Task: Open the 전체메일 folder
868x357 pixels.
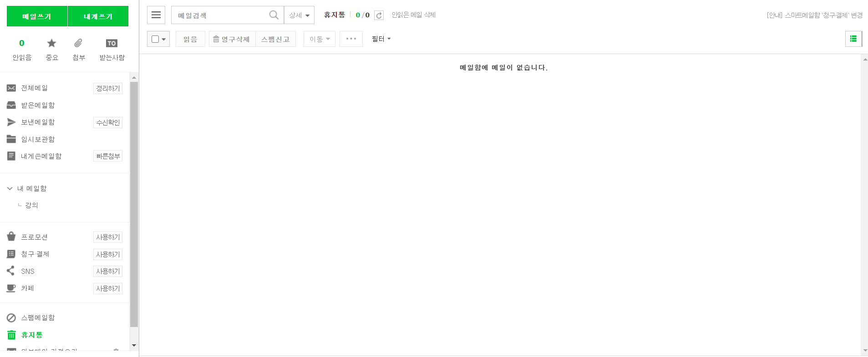Action: (x=34, y=88)
